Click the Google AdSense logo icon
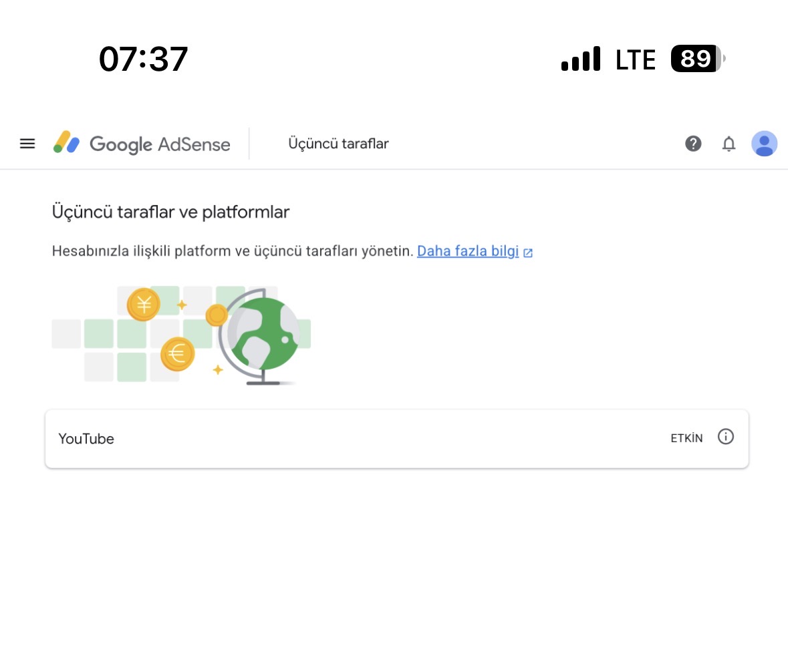Image resolution: width=788 pixels, height=672 pixels. pos(66,142)
